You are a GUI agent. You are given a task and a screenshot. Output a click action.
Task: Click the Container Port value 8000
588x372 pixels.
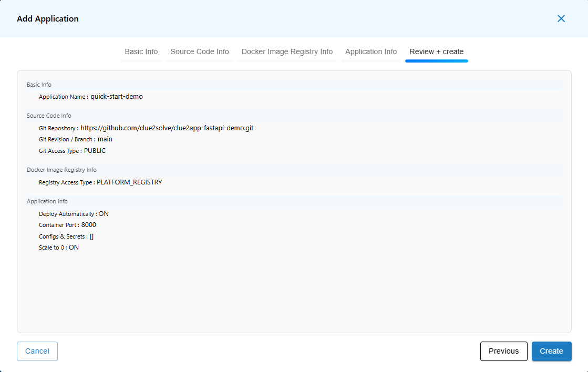(x=89, y=225)
